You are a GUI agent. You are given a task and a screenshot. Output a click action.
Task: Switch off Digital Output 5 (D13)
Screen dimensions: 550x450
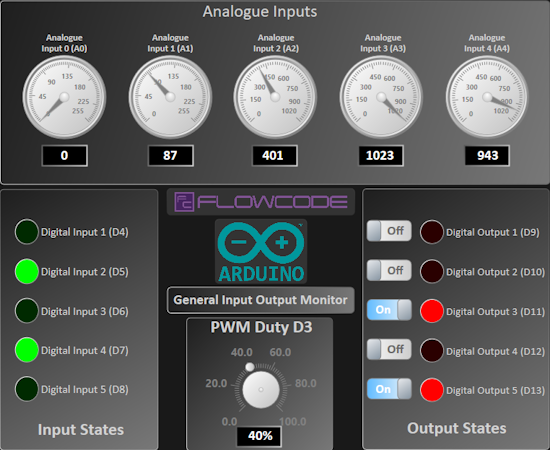389,389
